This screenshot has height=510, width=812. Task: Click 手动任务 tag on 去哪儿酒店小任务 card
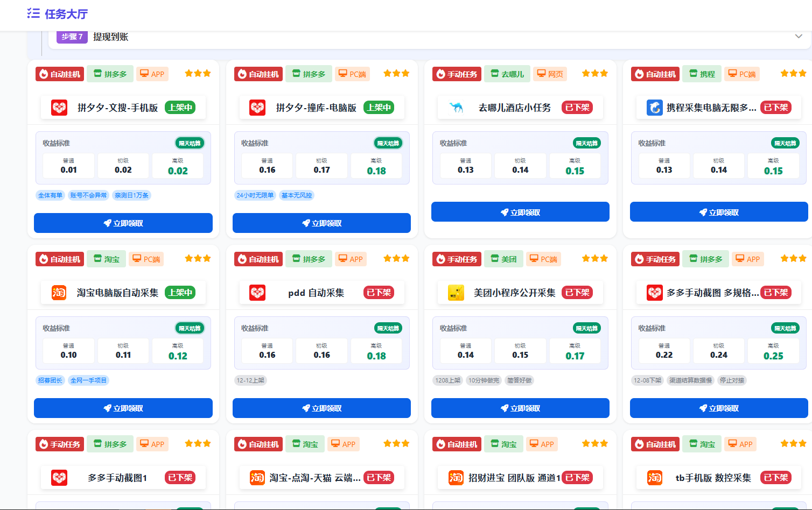click(x=457, y=74)
